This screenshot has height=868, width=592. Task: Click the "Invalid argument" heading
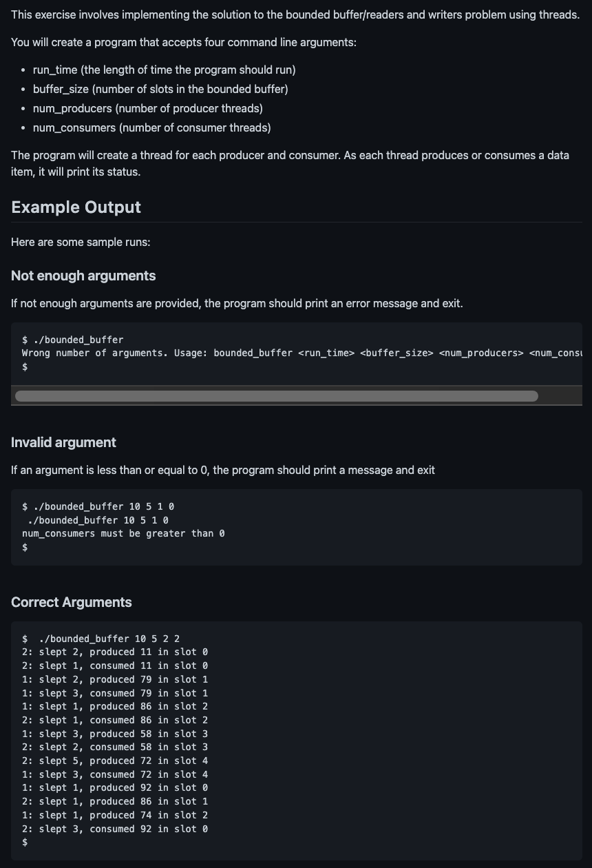click(x=63, y=442)
